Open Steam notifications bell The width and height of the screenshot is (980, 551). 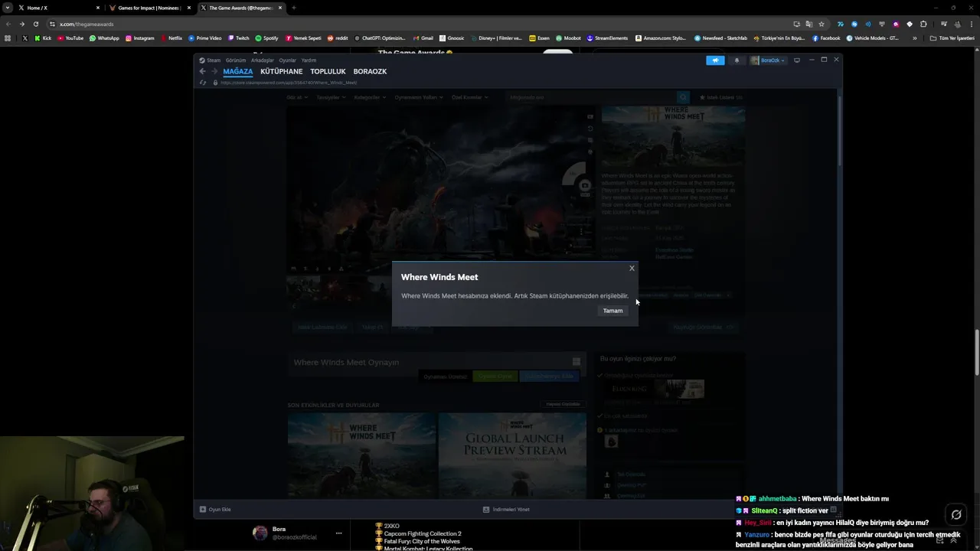tap(737, 60)
